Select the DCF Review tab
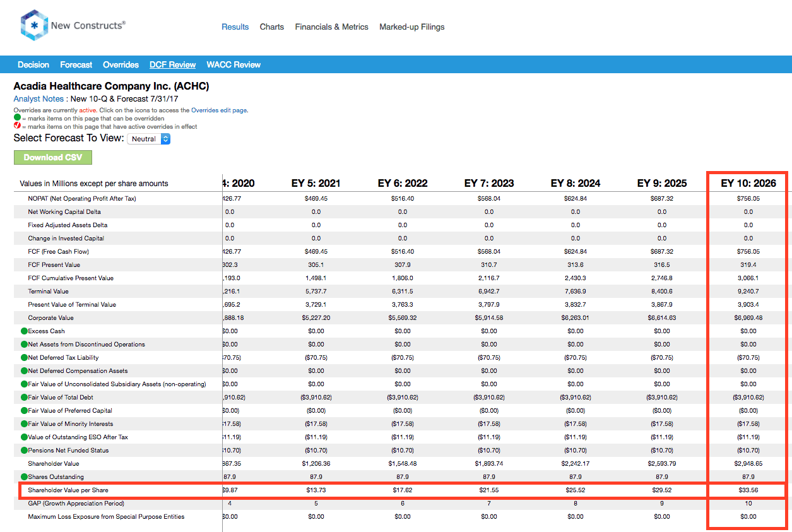This screenshot has height=532, width=792. 173,65
